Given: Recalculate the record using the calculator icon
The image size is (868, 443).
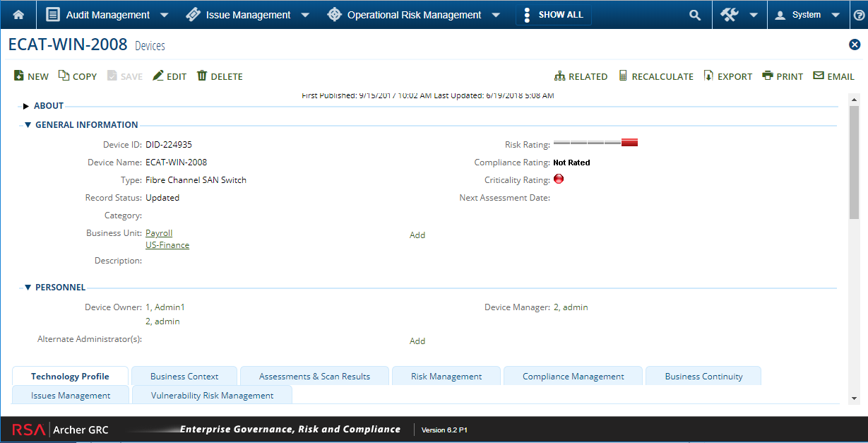Looking at the screenshot, I should [x=623, y=76].
